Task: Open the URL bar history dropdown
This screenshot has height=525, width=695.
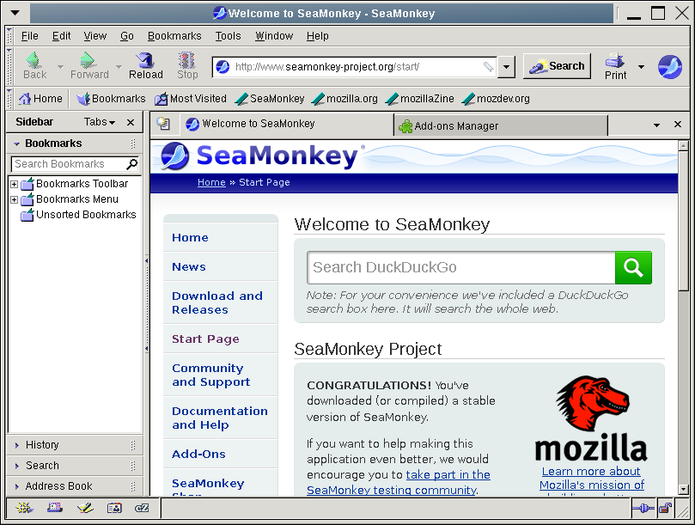Action: [506, 67]
